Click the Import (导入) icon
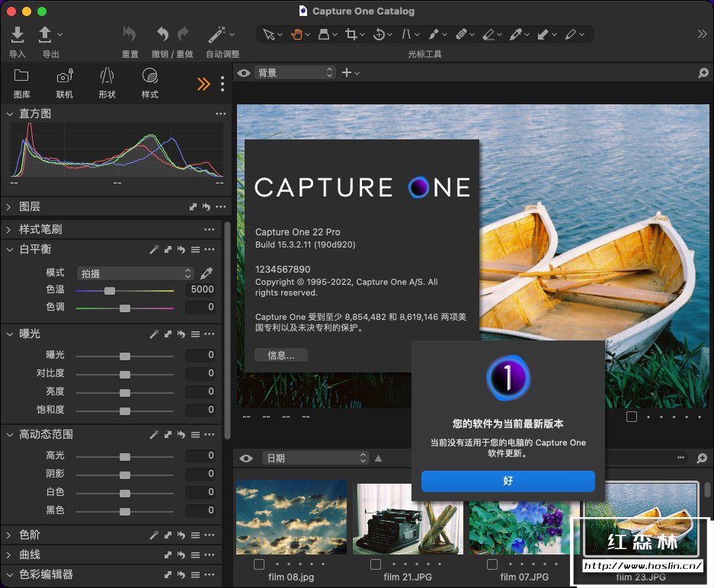 (x=17, y=34)
